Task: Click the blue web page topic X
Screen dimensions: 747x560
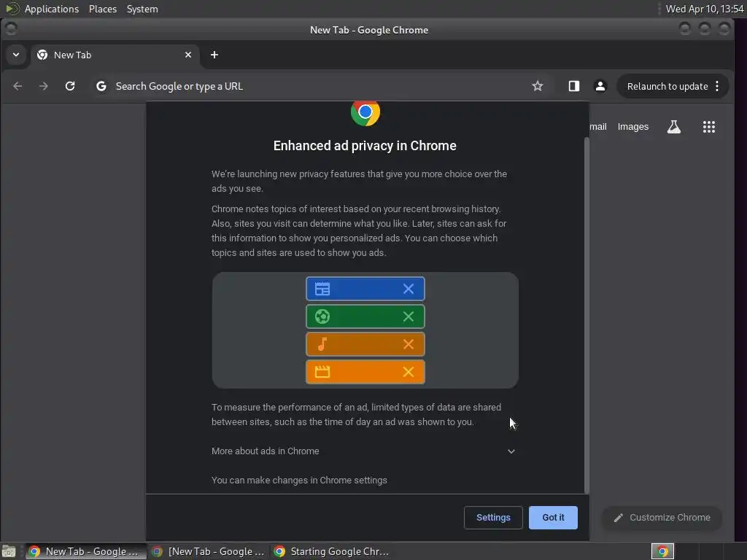Action: [409, 289]
